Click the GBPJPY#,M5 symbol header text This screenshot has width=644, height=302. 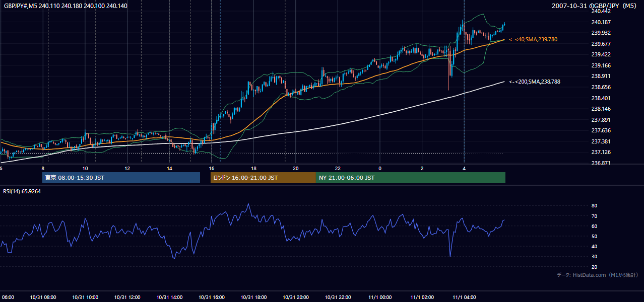65,6
